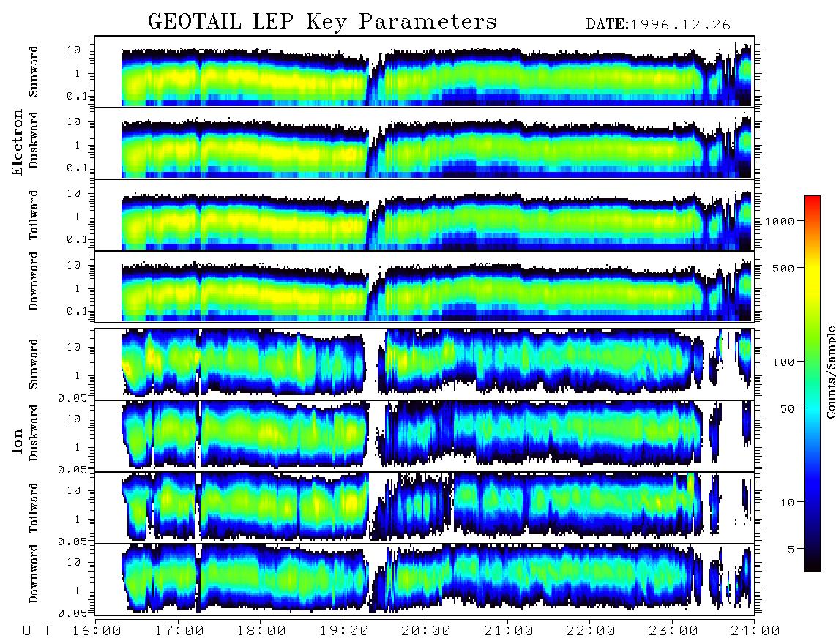Click the 0.05 tick on Ion Dawnward axis
This screenshot has width=836, height=644.
click(x=72, y=613)
